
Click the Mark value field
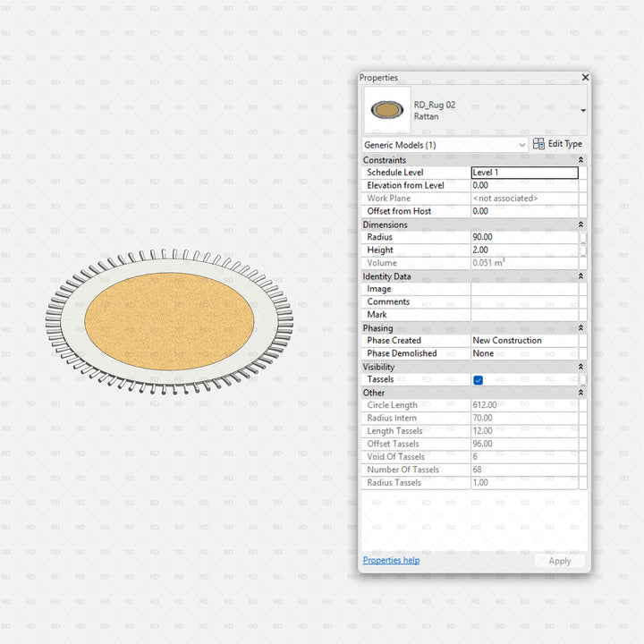coord(524,315)
